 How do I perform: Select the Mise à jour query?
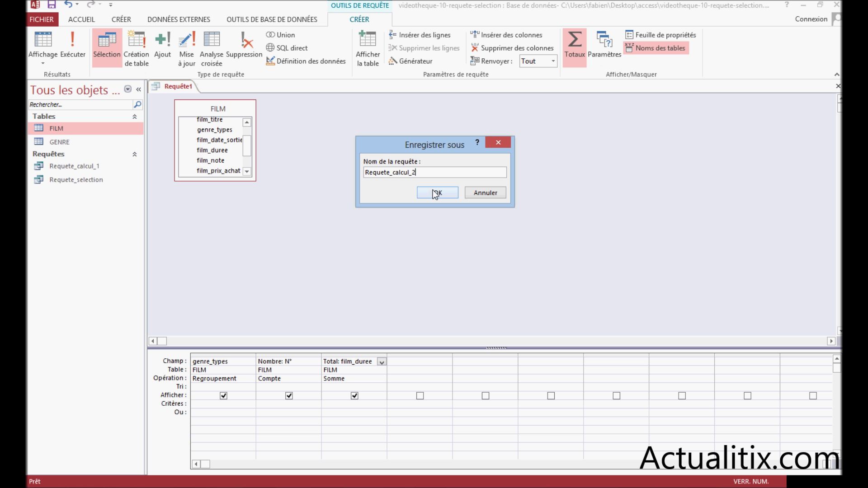click(187, 48)
